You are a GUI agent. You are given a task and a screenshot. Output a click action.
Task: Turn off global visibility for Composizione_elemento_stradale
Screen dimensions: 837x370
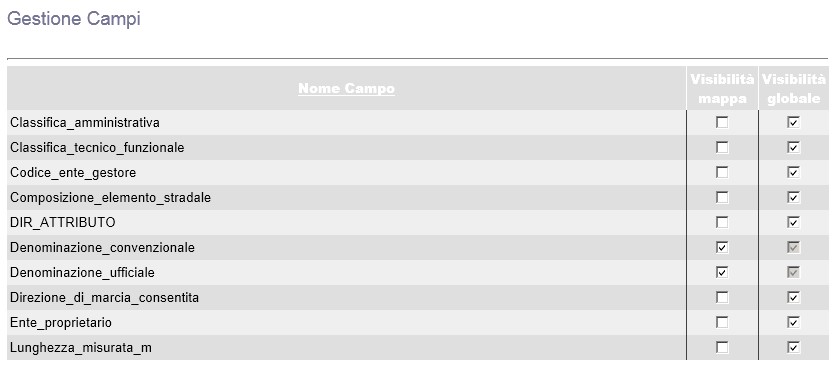point(793,198)
